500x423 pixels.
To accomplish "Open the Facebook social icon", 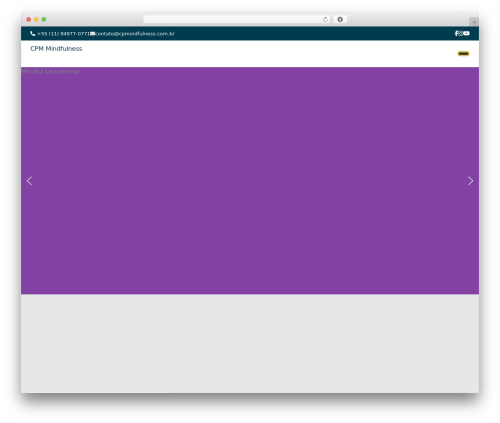I will point(456,33).
